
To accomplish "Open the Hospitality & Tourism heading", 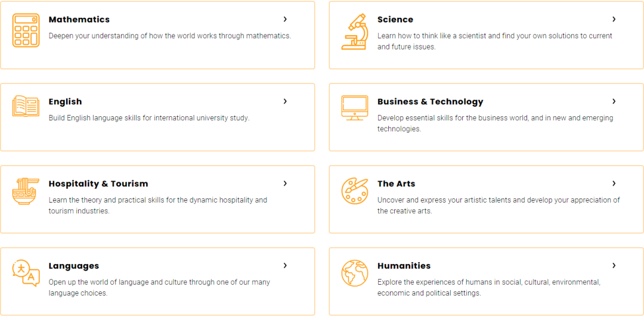I will 98,184.
